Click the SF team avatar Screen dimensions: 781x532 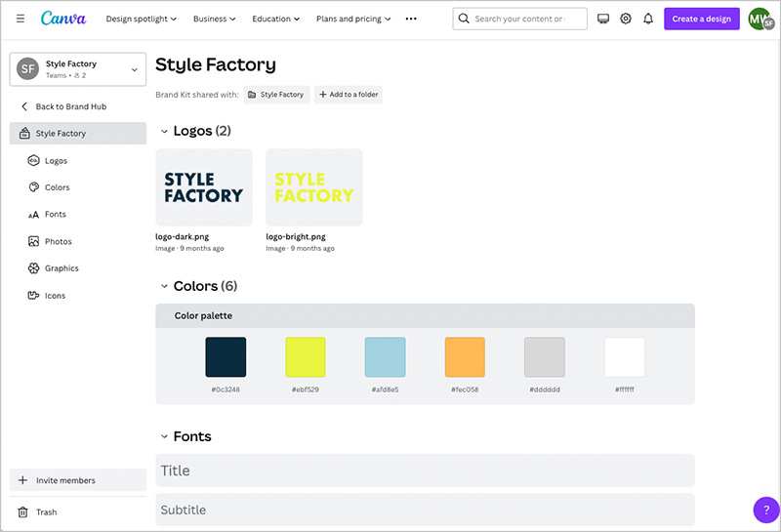pos(28,68)
